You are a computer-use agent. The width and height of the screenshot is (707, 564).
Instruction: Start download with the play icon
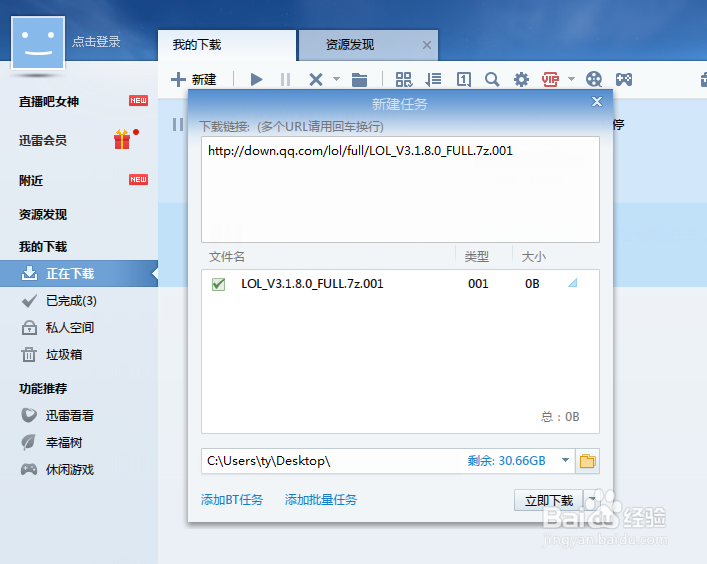(x=257, y=80)
